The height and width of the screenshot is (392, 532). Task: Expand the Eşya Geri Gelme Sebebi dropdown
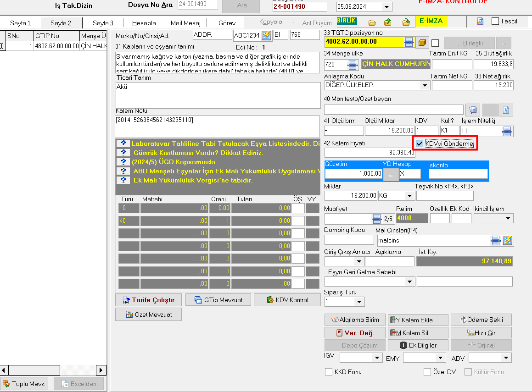(x=409, y=282)
